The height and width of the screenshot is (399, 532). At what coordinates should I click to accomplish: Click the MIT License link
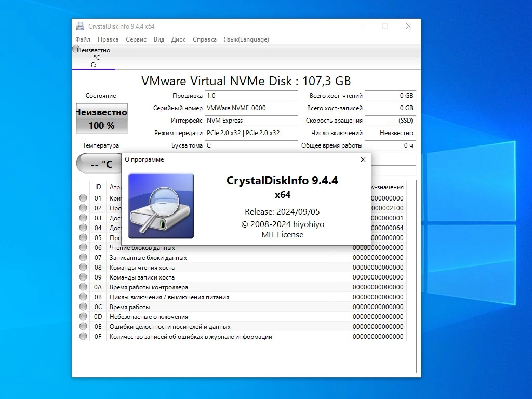[x=282, y=235]
